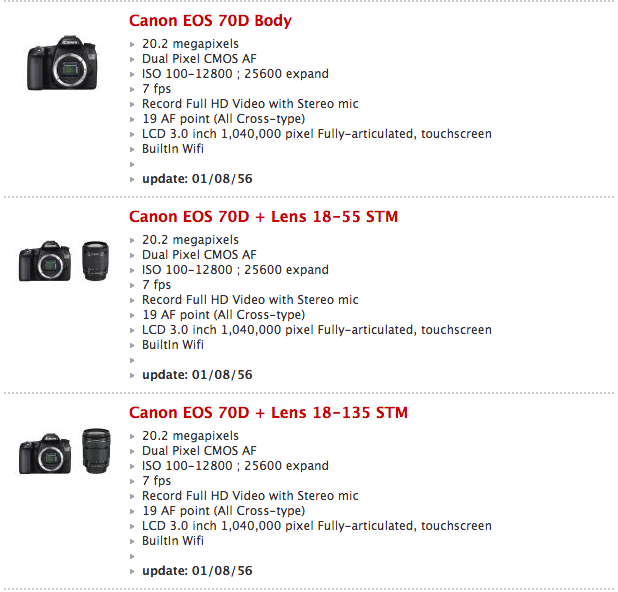The image size is (618, 592).
Task: Click the update date under 70D Body
Action: pos(197,179)
